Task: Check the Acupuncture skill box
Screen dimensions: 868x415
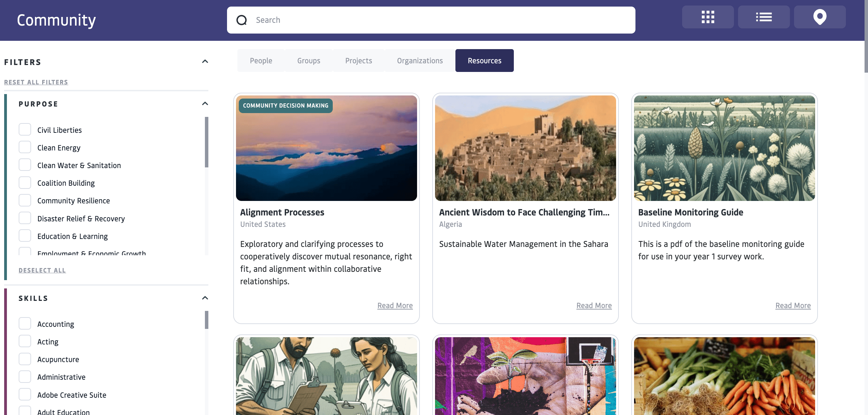Action: click(x=25, y=359)
